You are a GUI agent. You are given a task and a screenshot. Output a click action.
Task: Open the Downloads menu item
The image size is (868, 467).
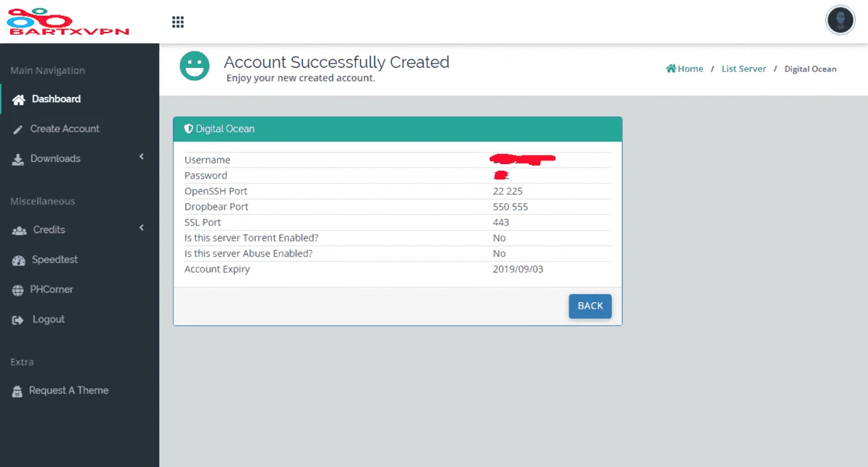tap(56, 158)
